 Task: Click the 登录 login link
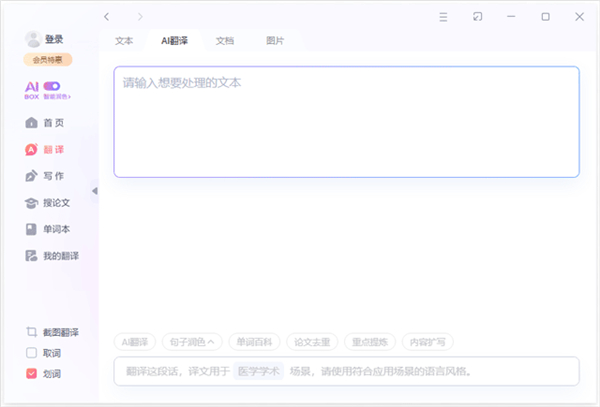(x=54, y=39)
